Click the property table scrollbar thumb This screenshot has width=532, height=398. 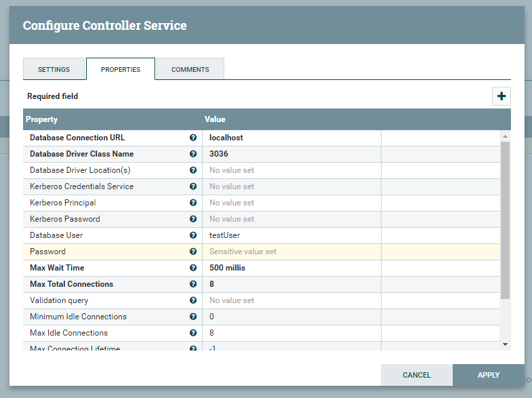(x=505, y=220)
